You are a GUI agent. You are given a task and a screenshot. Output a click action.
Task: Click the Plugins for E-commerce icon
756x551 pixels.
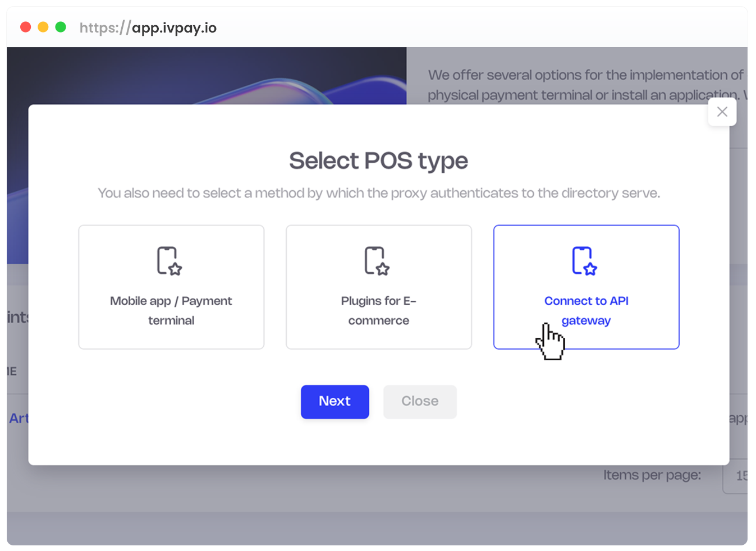(377, 261)
